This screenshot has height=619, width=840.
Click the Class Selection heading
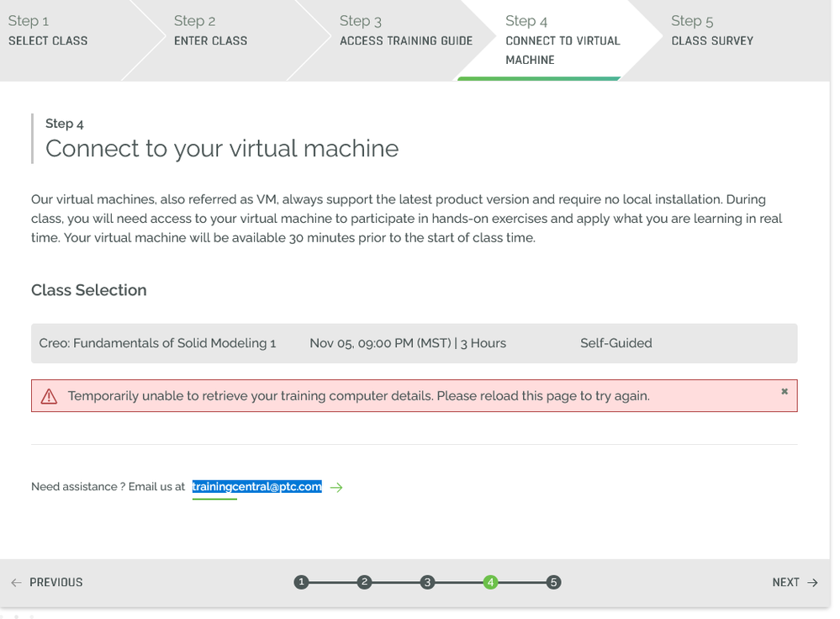coord(89,290)
